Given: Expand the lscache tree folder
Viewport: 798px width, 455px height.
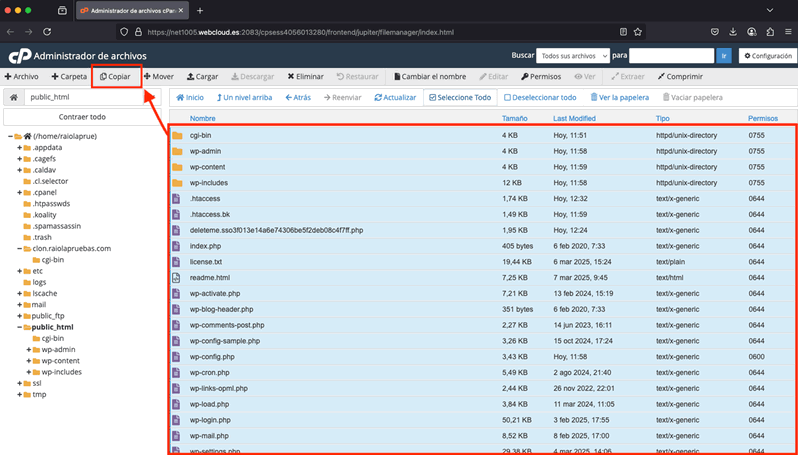Looking at the screenshot, I should pyautogui.click(x=20, y=293).
